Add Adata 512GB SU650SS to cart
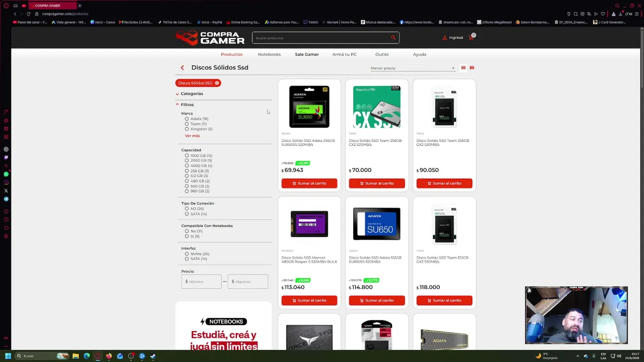This screenshot has height=362, width=644. pyautogui.click(x=377, y=301)
